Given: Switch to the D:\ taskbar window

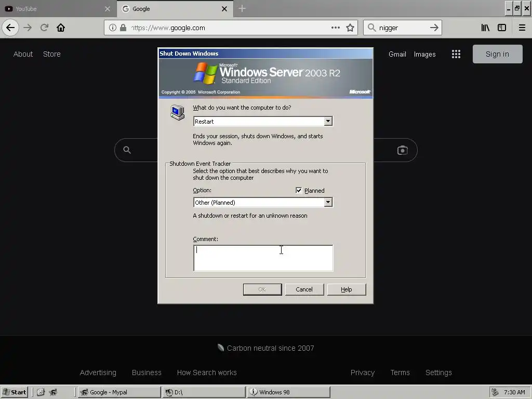Looking at the screenshot, I should 204,392.
